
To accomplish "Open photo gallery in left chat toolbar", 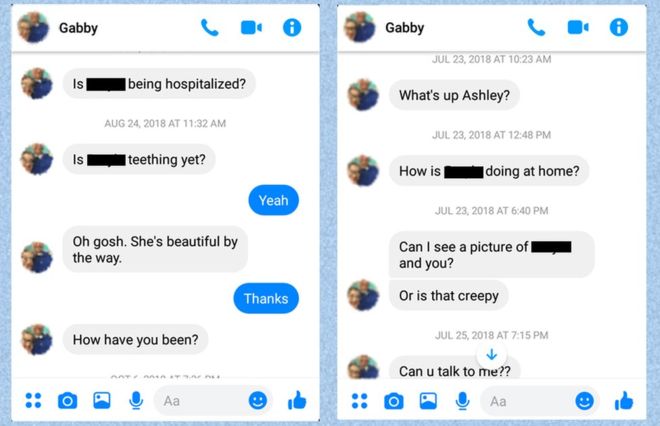I will click(101, 401).
